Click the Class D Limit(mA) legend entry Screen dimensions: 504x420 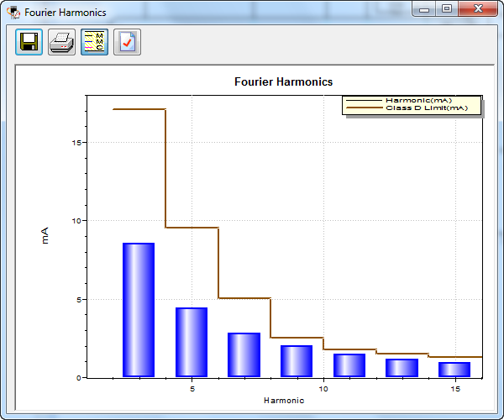(x=407, y=108)
